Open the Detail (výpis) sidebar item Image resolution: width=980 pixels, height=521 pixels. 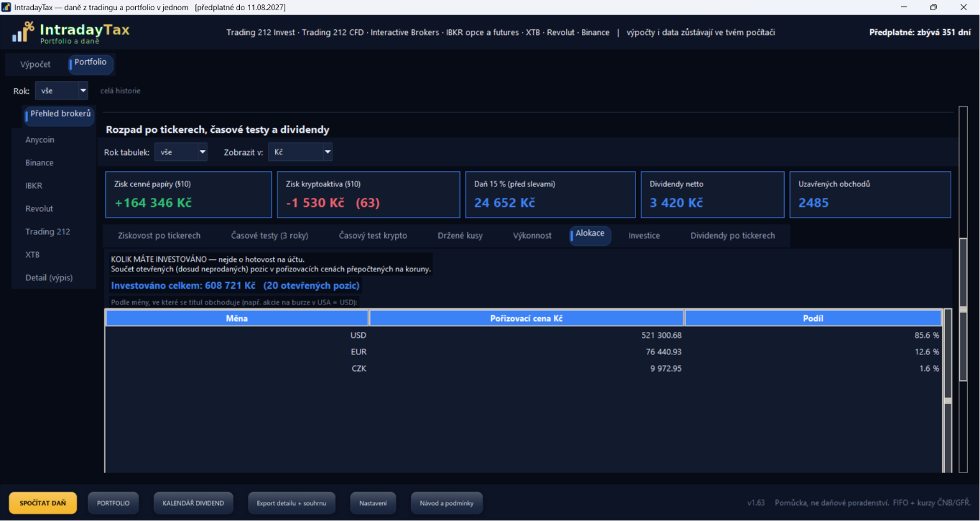pyautogui.click(x=49, y=278)
